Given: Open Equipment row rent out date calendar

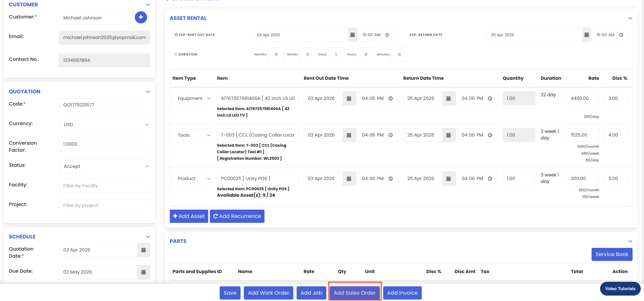Looking at the screenshot, I should tap(349, 98).
